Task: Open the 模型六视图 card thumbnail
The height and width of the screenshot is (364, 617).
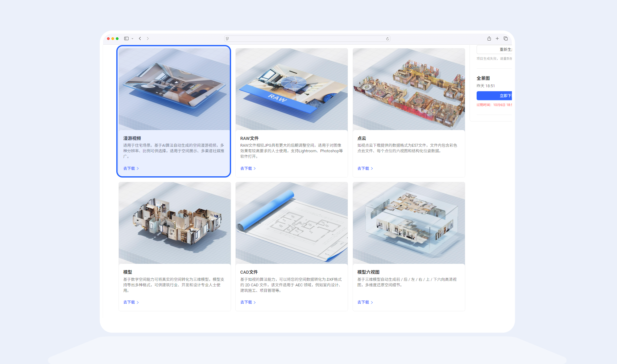Action: 409,223
